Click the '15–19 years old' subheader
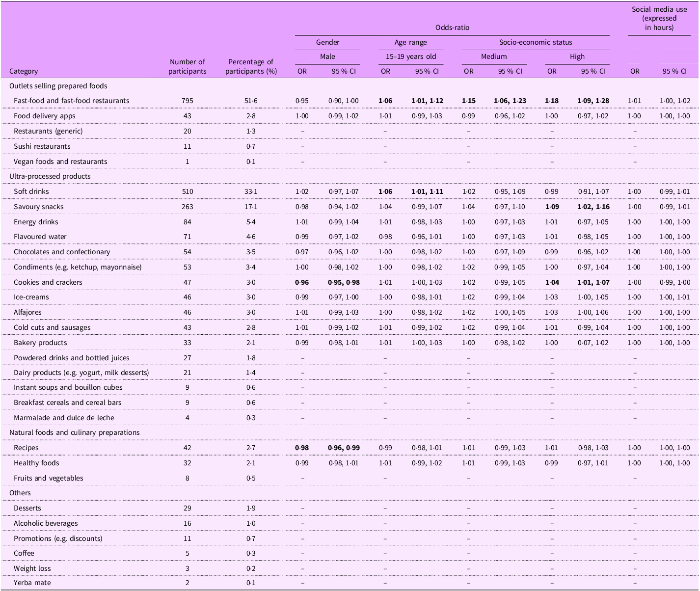The image size is (700, 591). 411,56
